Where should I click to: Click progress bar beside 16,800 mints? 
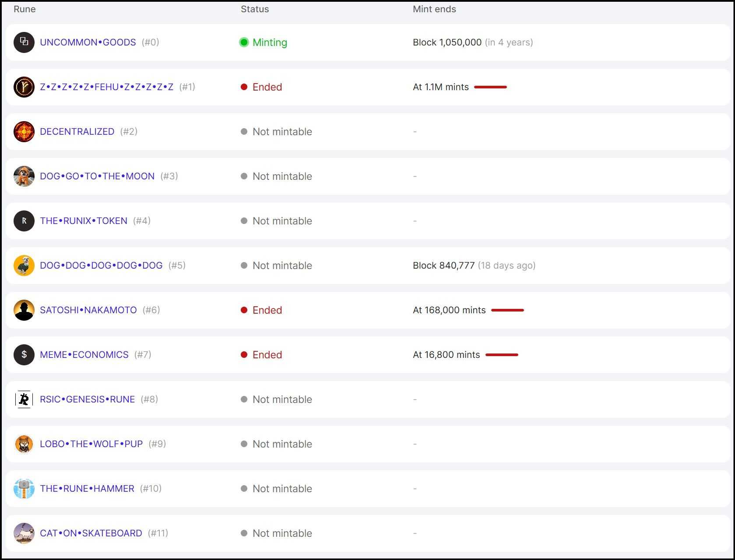502,355
